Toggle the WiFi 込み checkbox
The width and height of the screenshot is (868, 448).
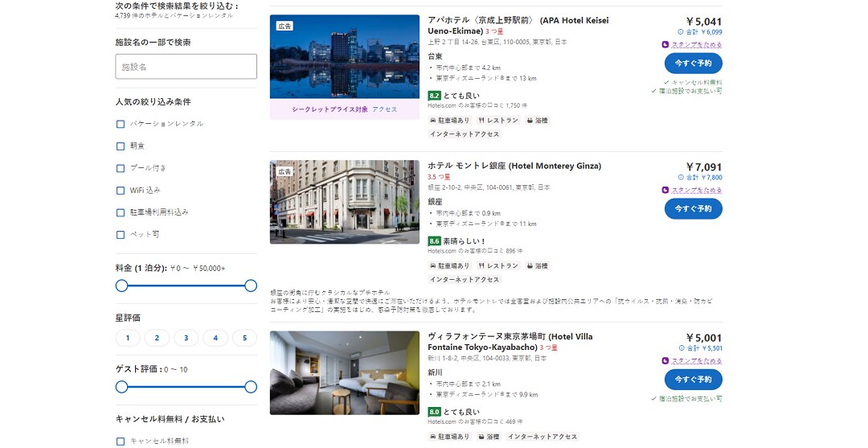(121, 191)
